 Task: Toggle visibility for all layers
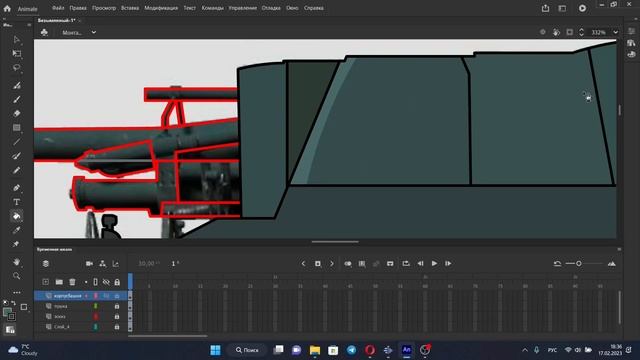[106, 282]
